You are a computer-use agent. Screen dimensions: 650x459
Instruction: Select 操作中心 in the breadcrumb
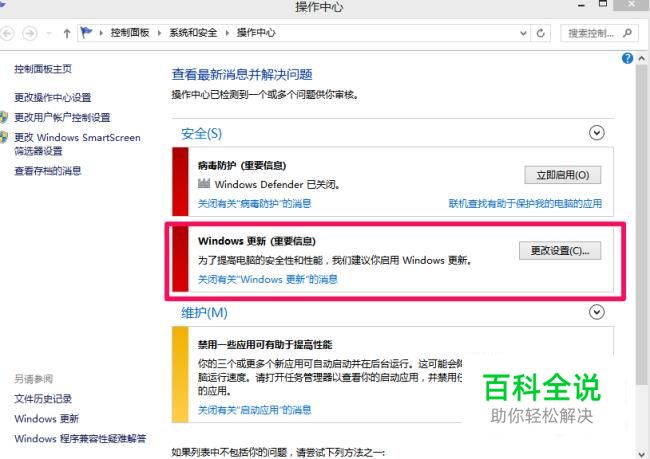coord(256,33)
